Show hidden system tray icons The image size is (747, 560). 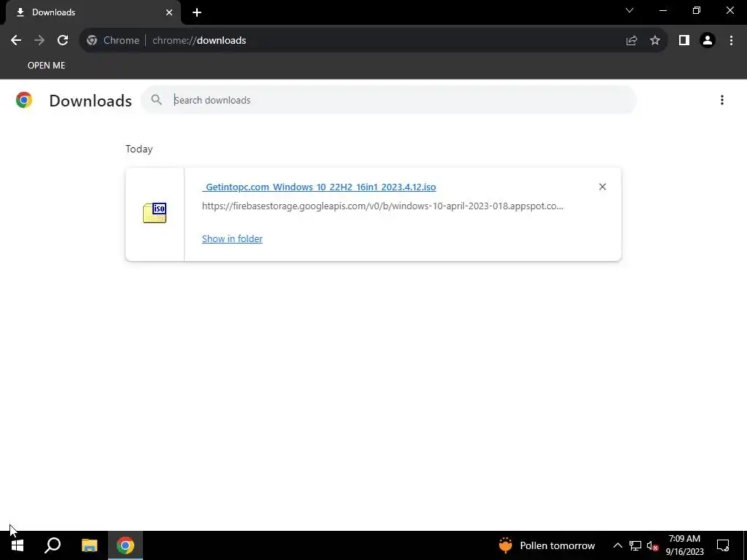click(617, 545)
